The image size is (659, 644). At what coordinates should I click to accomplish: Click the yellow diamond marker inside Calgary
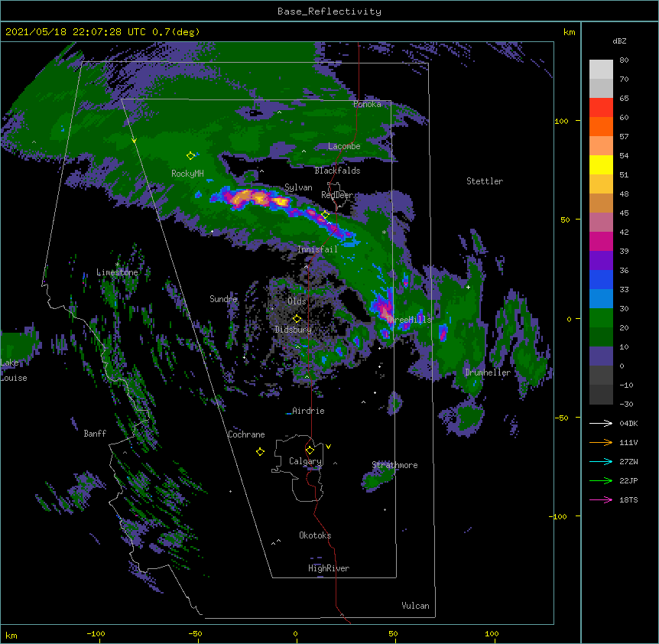coord(310,450)
